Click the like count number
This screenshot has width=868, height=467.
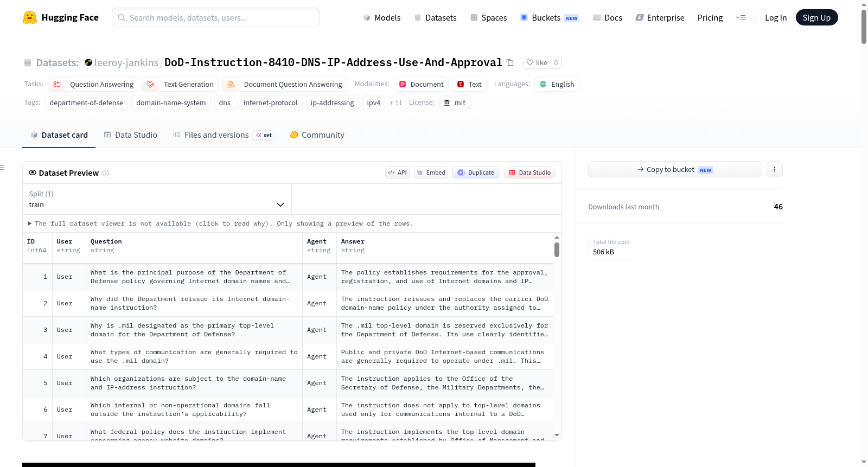[556, 62]
